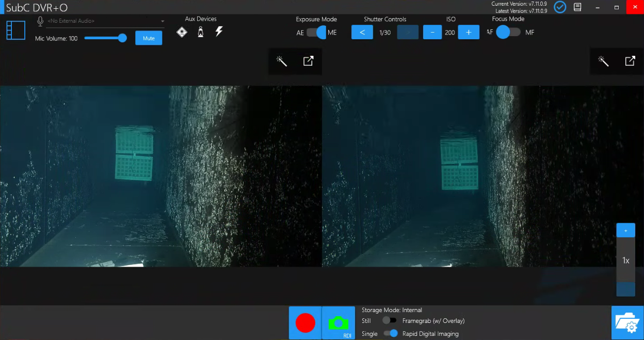Pop out the right camera feed
644x340 pixels.
(630, 61)
